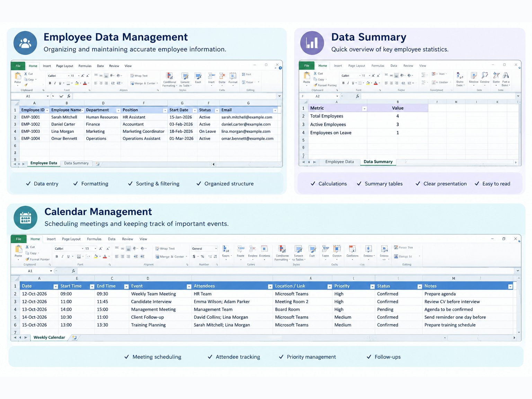Click Format Painter in Calendar Management window

point(37,259)
